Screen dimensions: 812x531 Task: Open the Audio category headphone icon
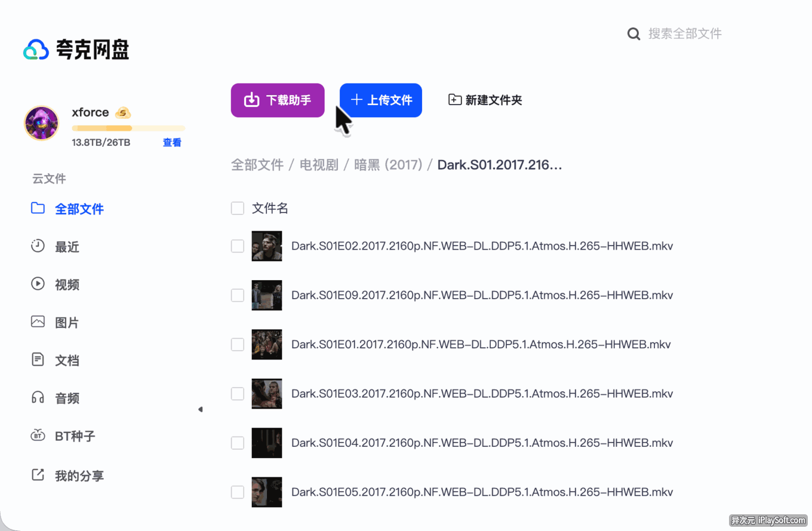(38, 398)
